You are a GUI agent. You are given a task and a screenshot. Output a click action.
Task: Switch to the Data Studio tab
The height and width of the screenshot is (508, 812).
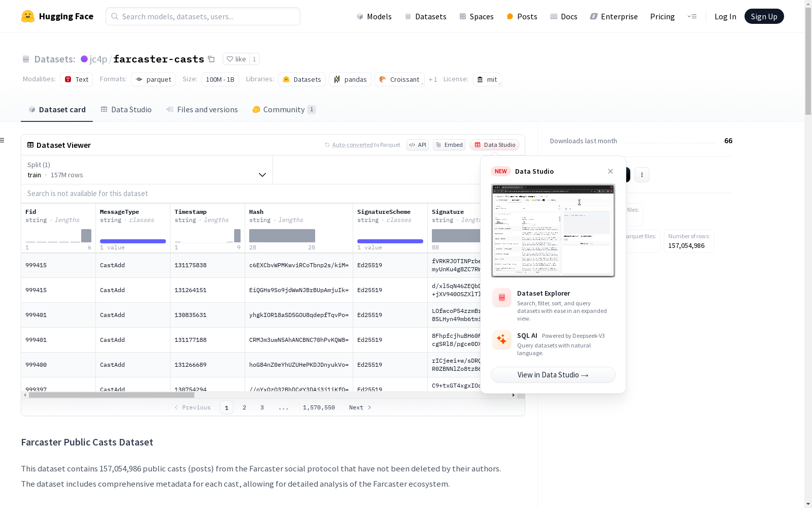126,110
